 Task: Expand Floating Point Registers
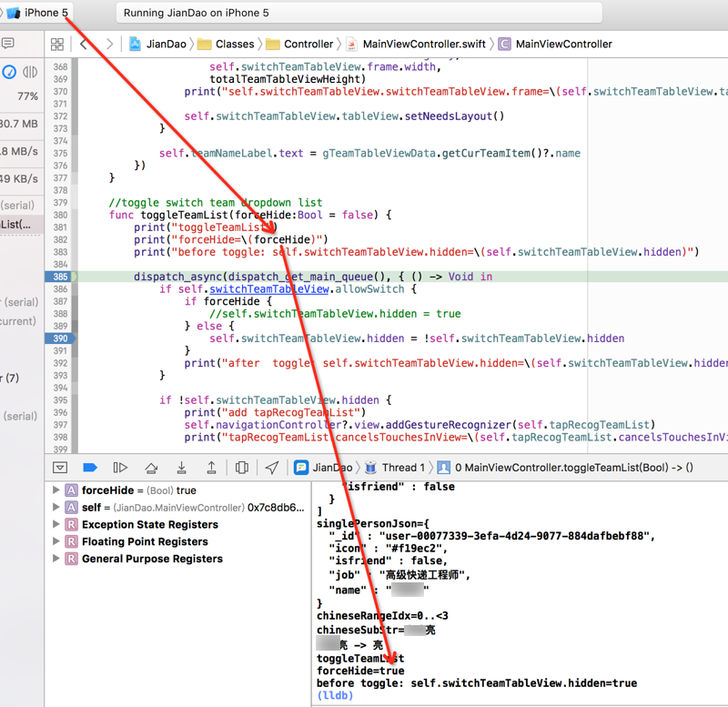56,541
